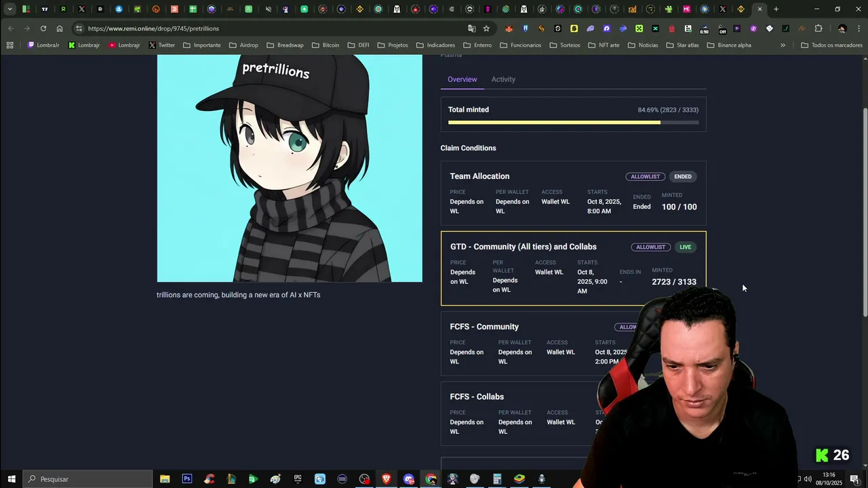The image size is (868, 488).
Task: Open File Explorer from the taskbar
Action: click(165, 479)
